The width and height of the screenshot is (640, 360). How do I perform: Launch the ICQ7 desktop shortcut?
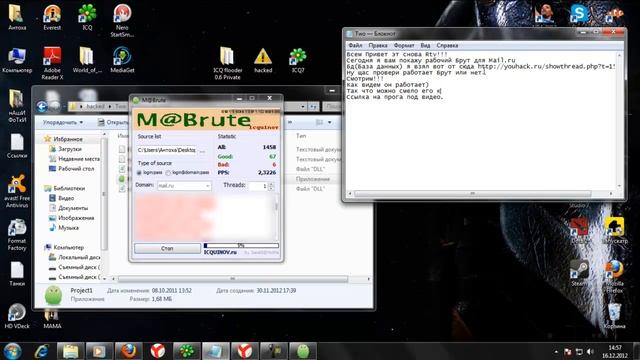[298, 60]
